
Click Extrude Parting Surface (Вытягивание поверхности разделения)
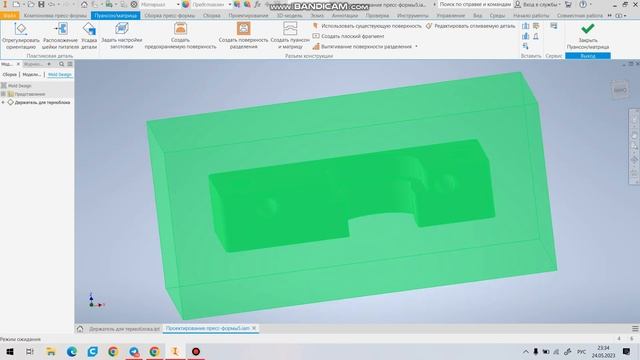[x=362, y=47]
